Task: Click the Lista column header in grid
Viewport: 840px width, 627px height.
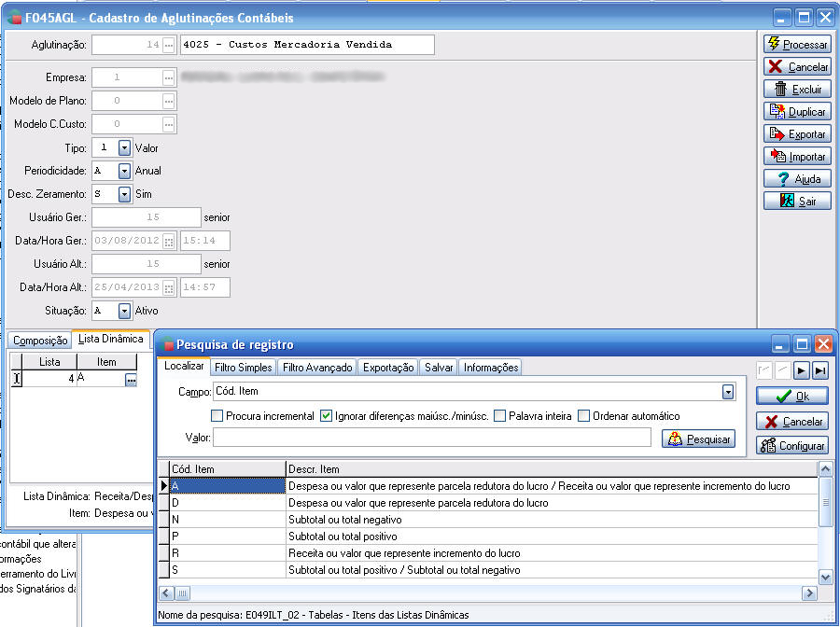Action: point(49,362)
